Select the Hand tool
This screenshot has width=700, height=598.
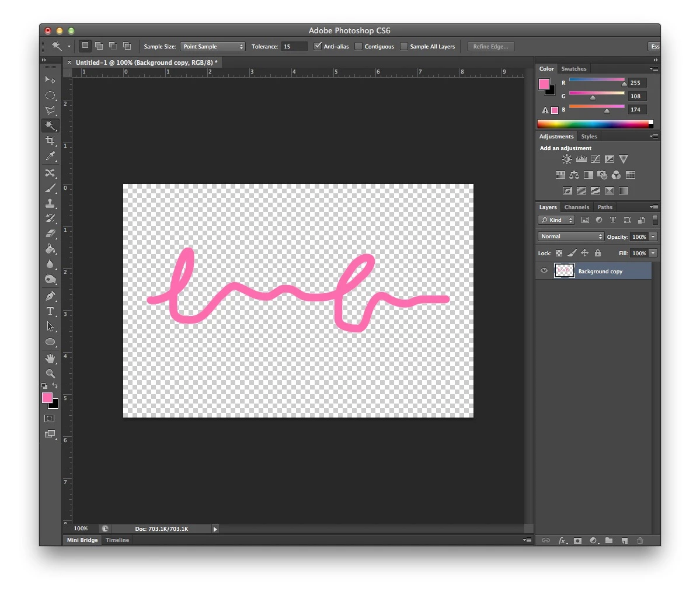click(50, 358)
